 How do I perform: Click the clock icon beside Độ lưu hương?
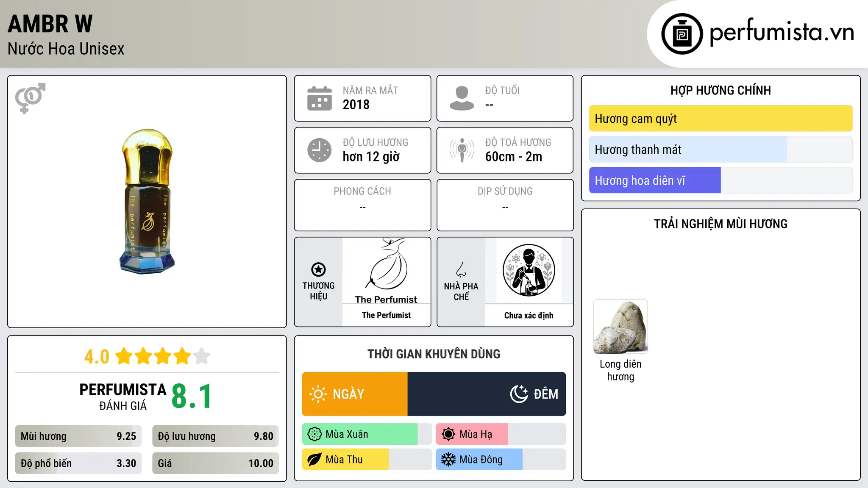coord(320,150)
